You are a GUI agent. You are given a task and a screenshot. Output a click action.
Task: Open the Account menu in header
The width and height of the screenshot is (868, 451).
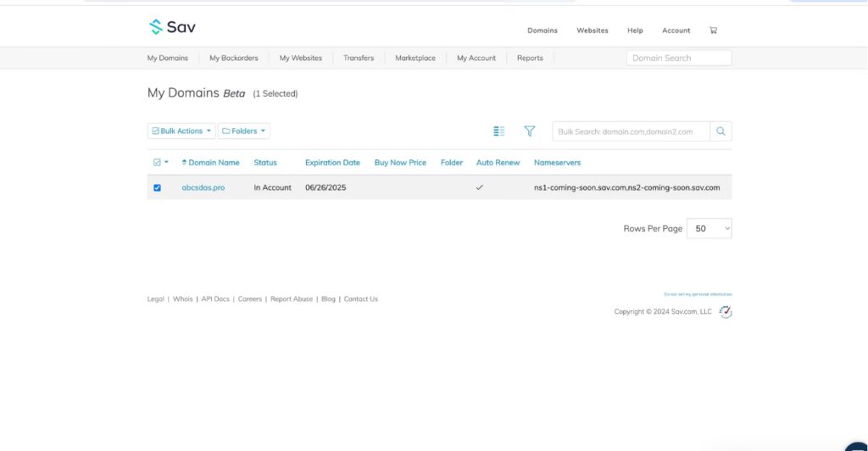(x=676, y=31)
